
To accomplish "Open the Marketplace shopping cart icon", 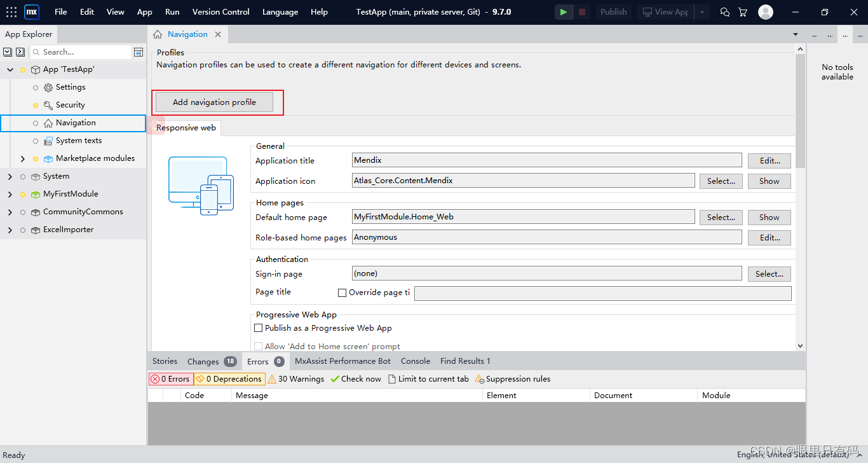I will tap(743, 12).
